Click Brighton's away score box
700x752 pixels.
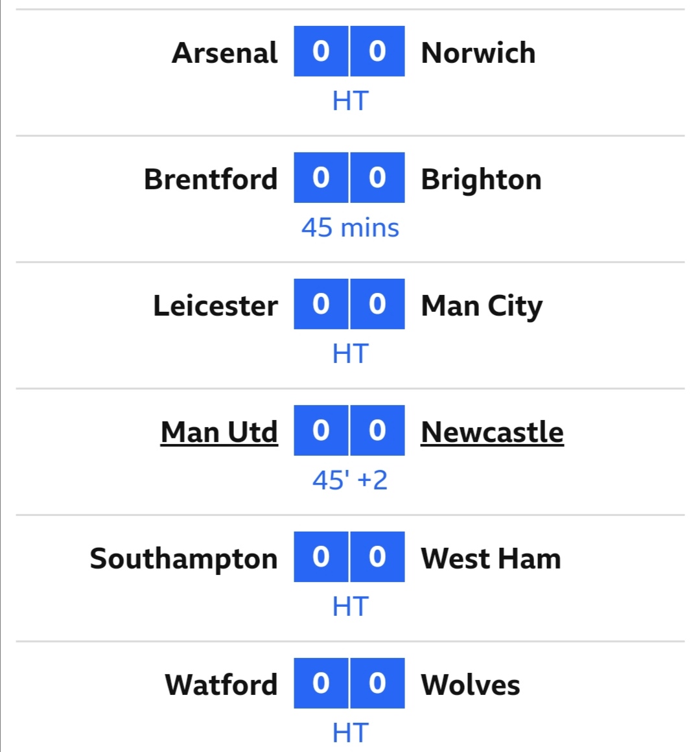tap(377, 178)
